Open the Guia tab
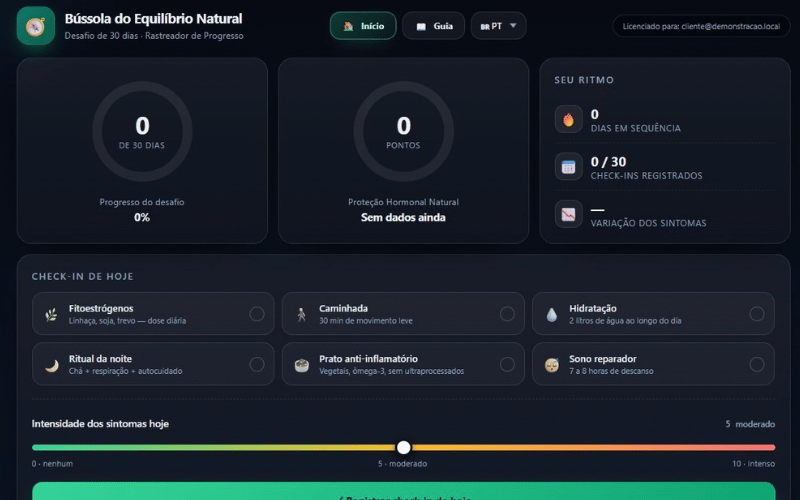 tap(434, 26)
